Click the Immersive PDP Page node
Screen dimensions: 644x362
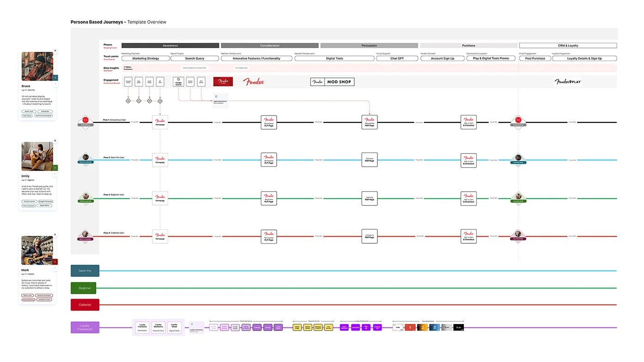click(x=370, y=236)
